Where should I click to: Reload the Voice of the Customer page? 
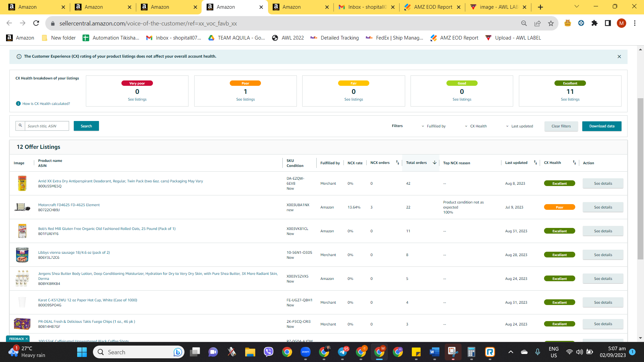[36, 23]
